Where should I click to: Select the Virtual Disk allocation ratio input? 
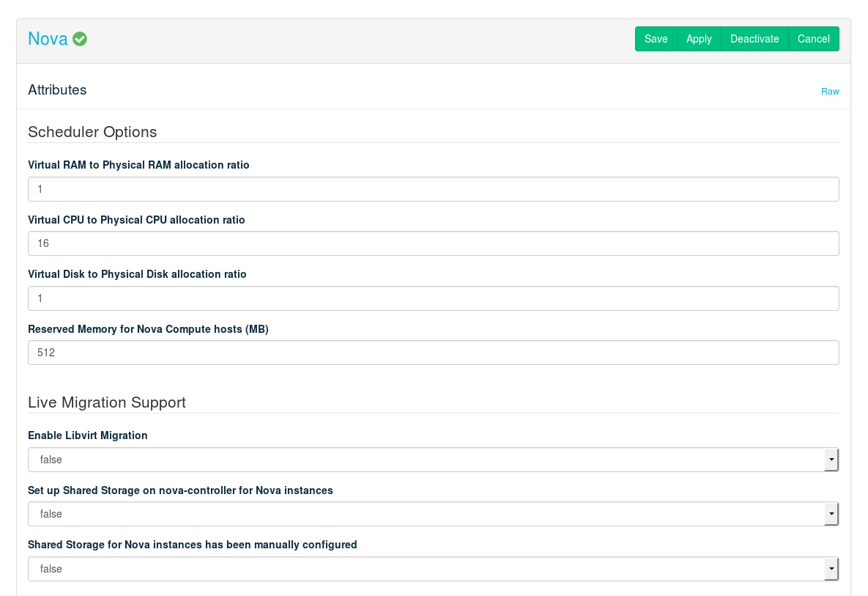433,298
